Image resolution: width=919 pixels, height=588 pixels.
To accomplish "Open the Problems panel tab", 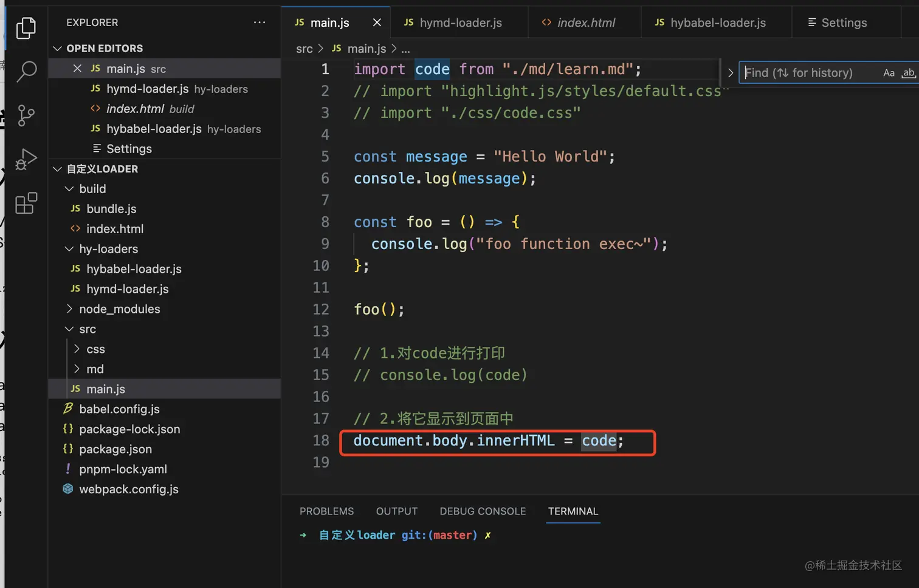I will (x=326, y=511).
